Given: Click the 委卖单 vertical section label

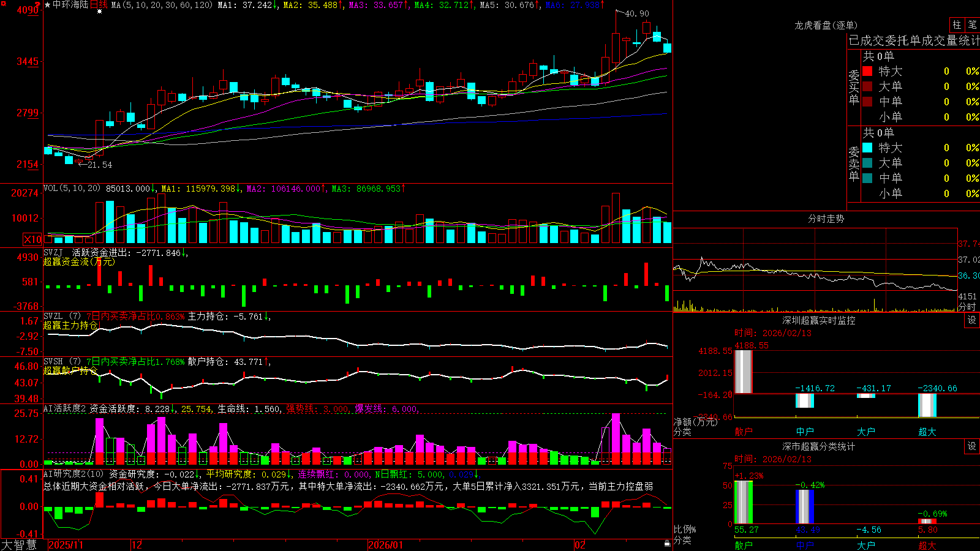Looking at the screenshot, I should [x=854, y=163].
